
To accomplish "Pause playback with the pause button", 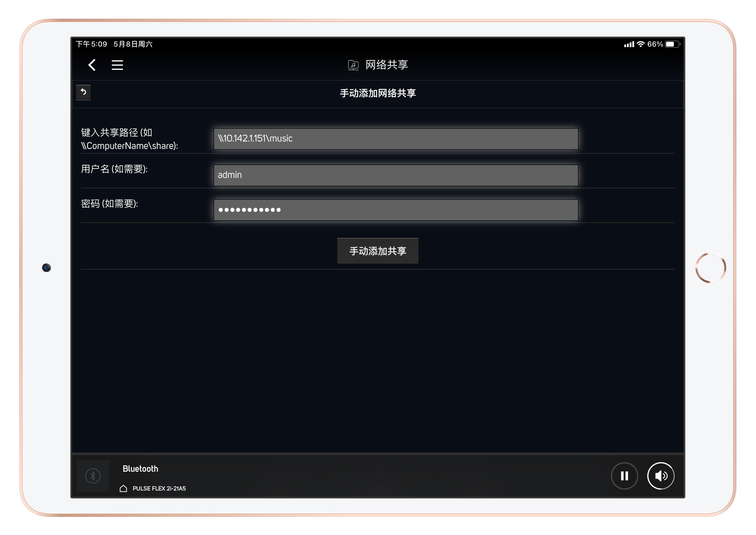I will [624, 475].
